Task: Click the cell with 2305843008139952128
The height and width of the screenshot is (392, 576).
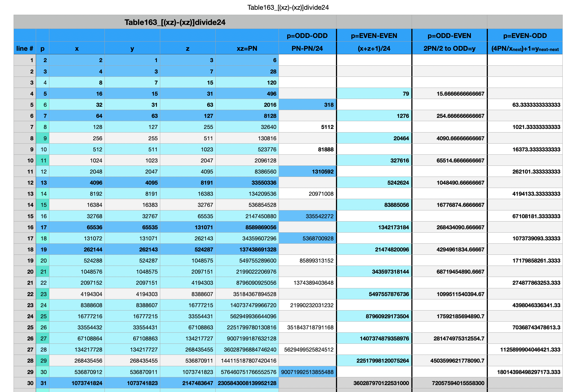Action: (x=247, y=383)
